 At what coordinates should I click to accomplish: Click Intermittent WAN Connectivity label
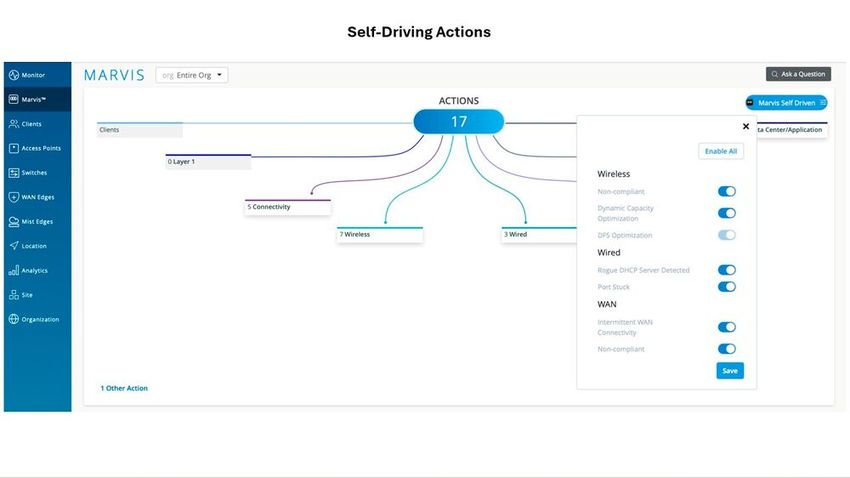point(625,327)
